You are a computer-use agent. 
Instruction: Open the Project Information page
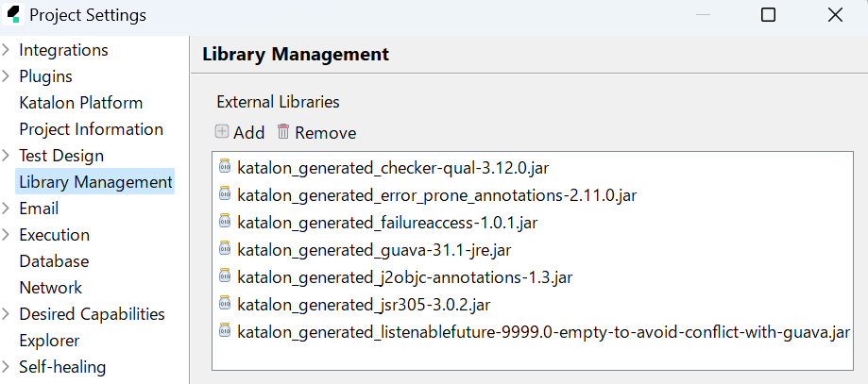click(91, 129)
